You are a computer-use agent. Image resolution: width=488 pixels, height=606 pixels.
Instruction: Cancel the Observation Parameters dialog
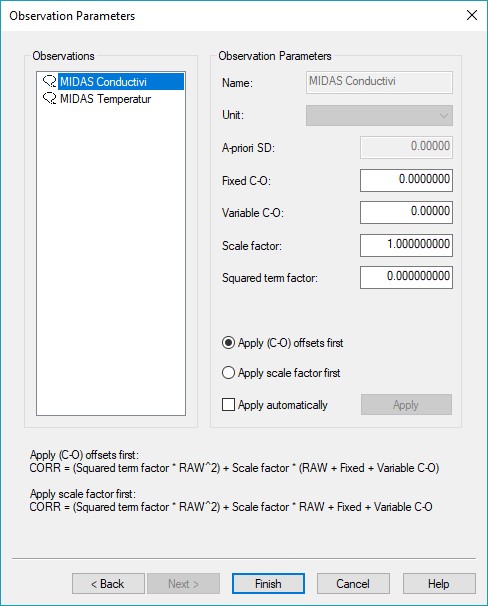pos(353,584)
